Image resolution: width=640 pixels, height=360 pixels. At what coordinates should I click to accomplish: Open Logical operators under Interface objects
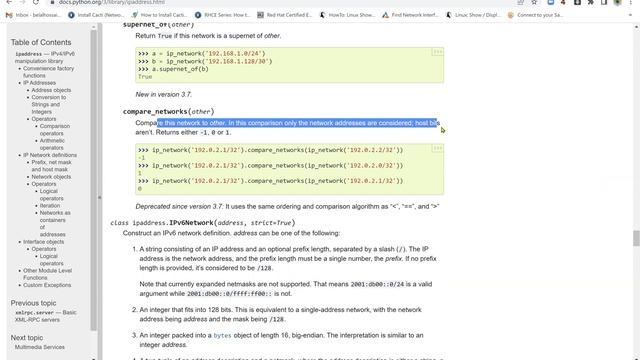coord(51,260)
